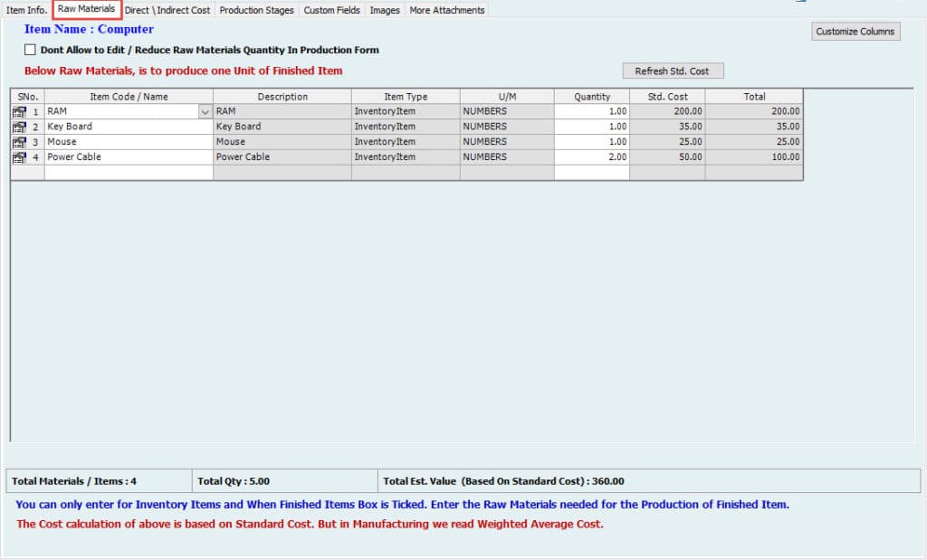Open the Direct \ Indirect Cost tab
The width and height of the screenshot is (927, 560).
(x=167, y=10)
